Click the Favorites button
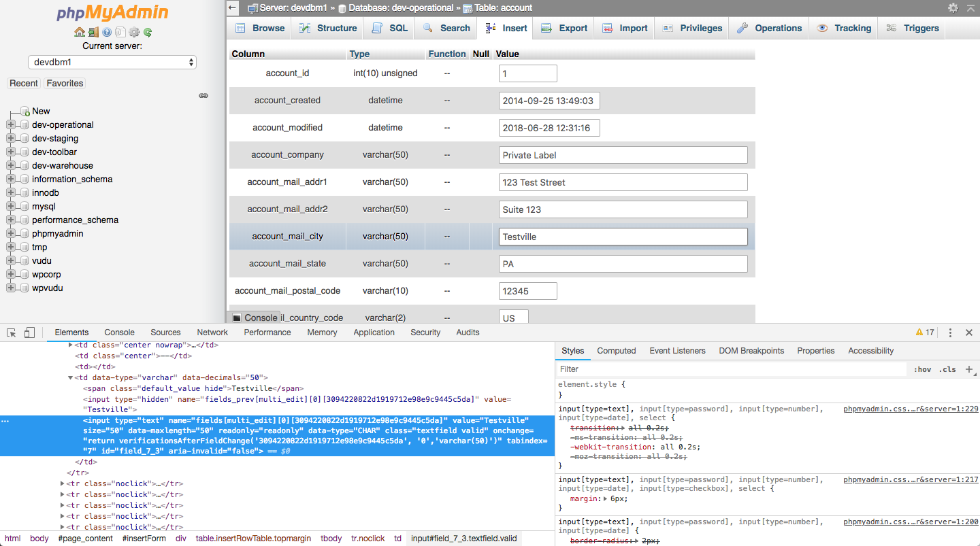This screenshot has height=546, width=980. point(65,83)
